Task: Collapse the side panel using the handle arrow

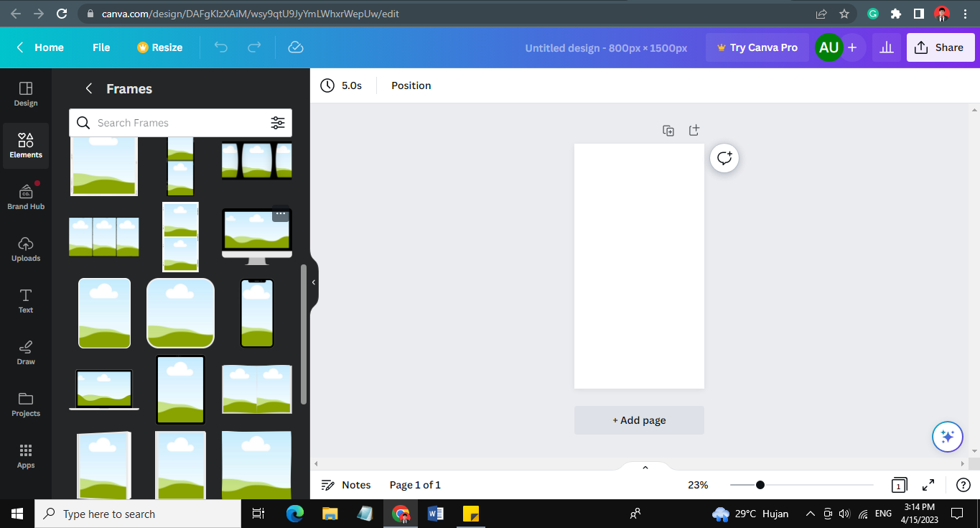Action: [313, 282]
